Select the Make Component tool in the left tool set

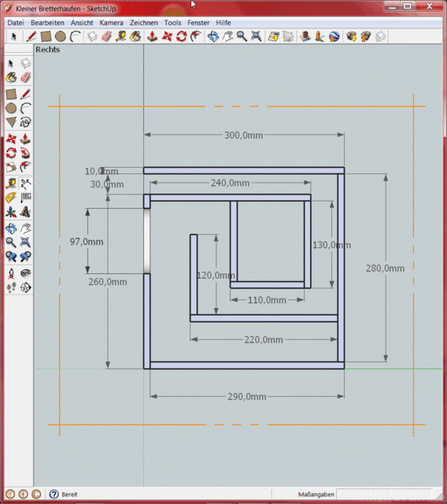25,63
